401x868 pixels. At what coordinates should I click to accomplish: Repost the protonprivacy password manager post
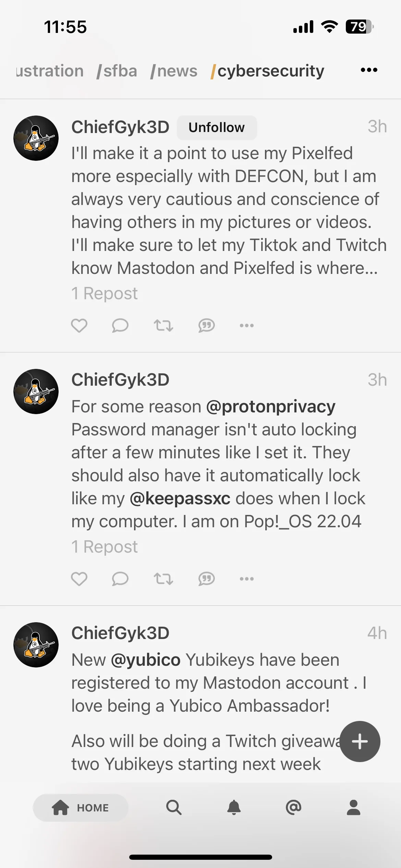[163, 579]
